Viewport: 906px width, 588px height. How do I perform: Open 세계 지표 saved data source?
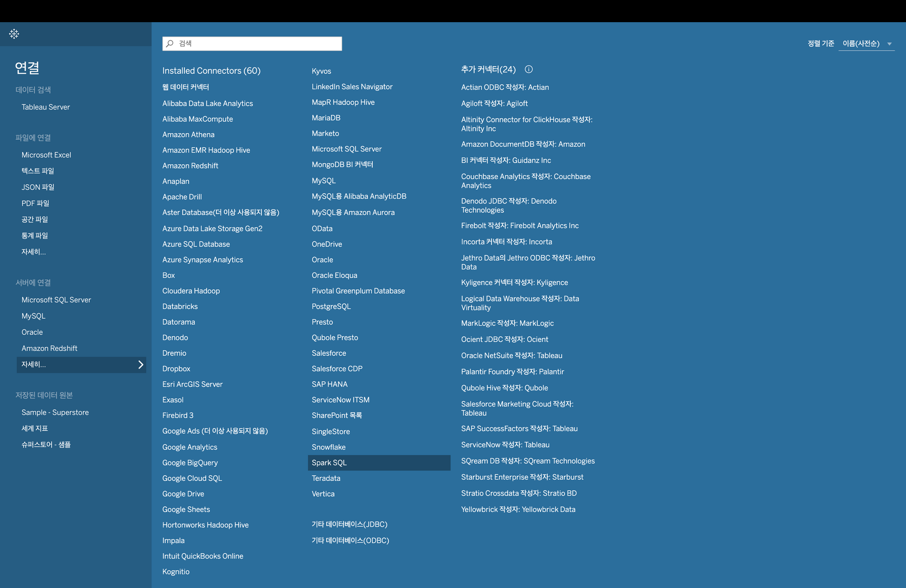click(34, 429)
